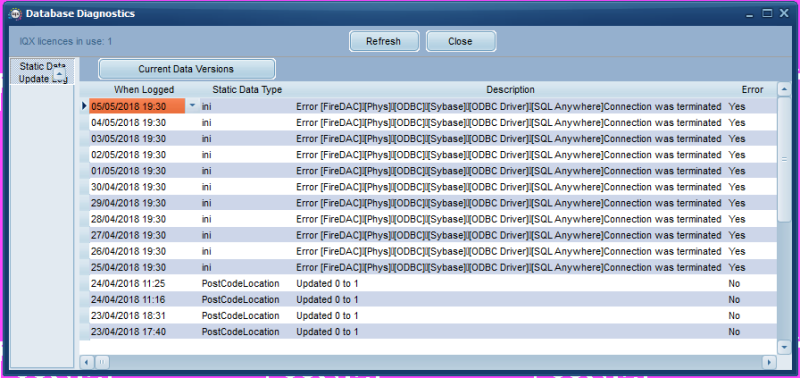
Task: Click 'ini' data type in the 01/05/2018 row
Action: coord(206,171)
